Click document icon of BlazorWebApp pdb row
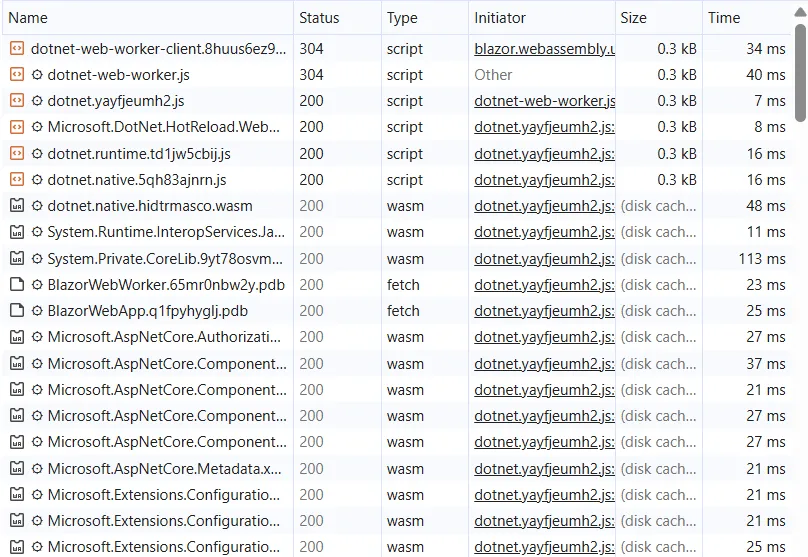The image size is (808, 557). tap(17, 311)
